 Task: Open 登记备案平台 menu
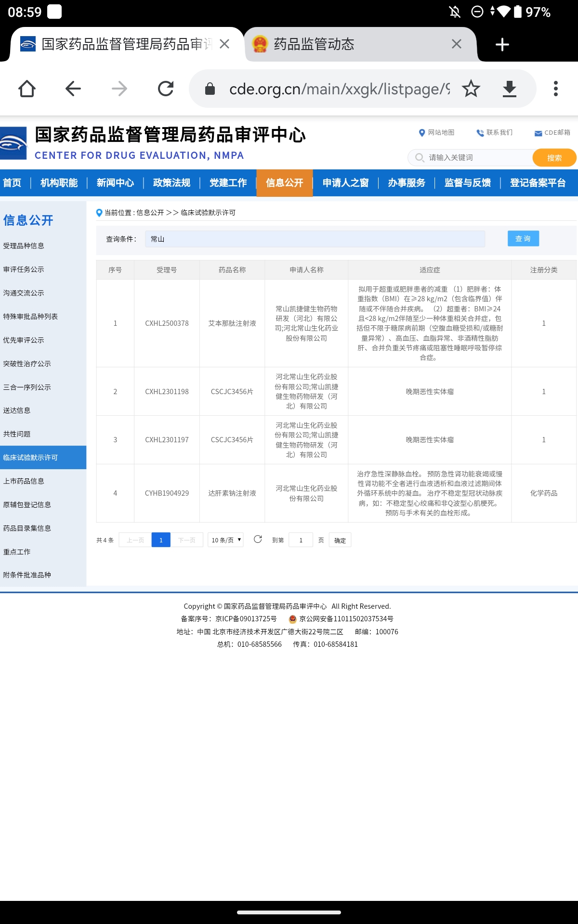[538, 183]
